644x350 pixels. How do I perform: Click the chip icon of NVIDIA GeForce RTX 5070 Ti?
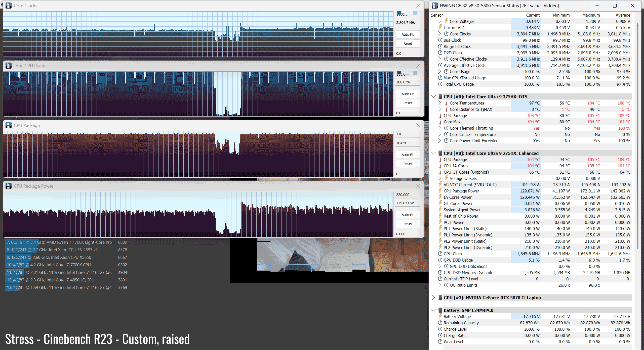(x=440, y=298)
